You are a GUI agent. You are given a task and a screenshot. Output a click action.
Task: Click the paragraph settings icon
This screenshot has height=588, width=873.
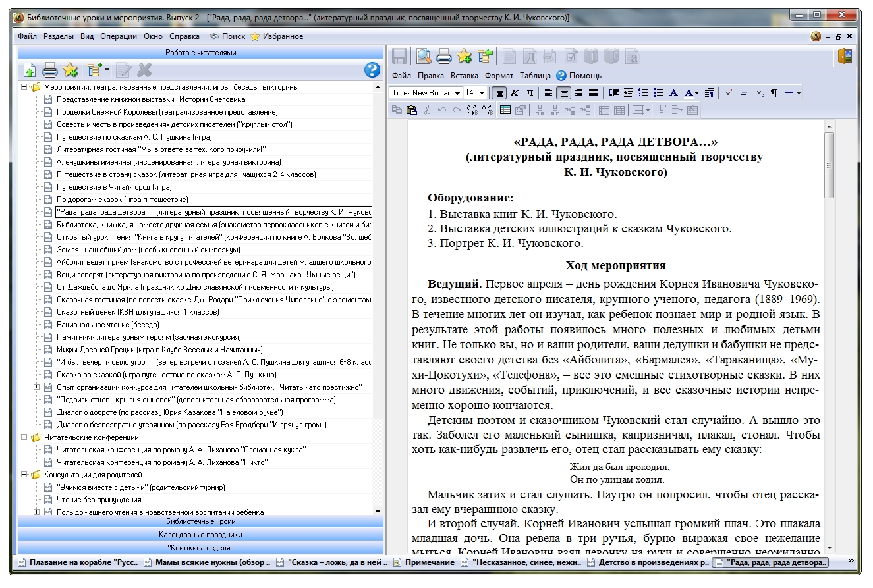click(709, 93)
